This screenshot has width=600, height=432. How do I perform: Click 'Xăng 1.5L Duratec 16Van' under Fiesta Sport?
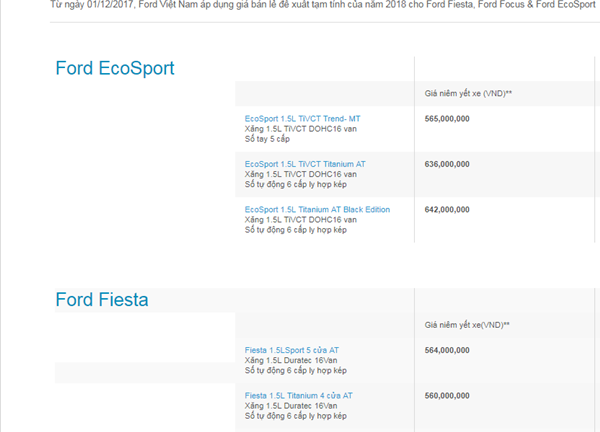point(290,359)
